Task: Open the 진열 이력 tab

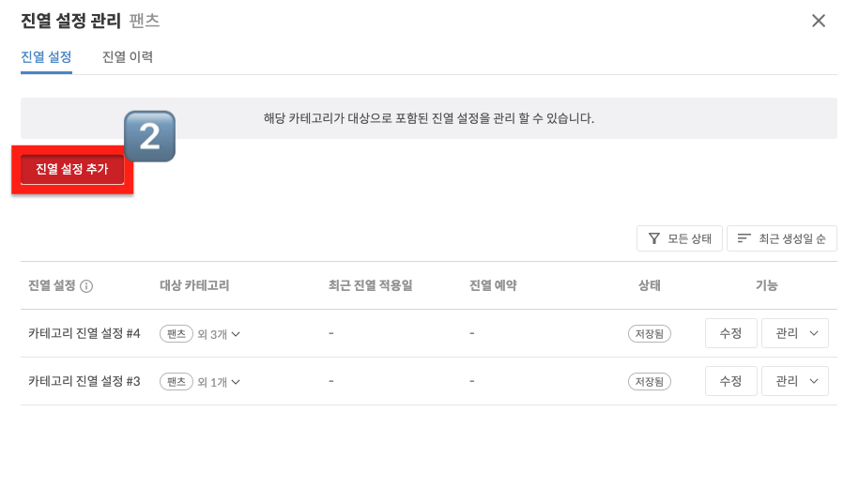Action: click(128, 57)
